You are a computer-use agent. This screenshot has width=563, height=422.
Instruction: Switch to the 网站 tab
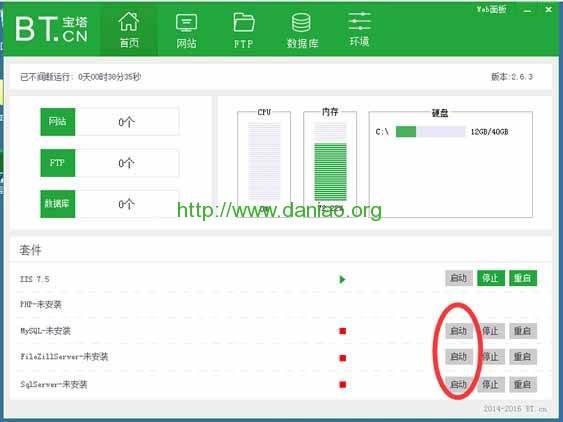(x=186, y=31)
